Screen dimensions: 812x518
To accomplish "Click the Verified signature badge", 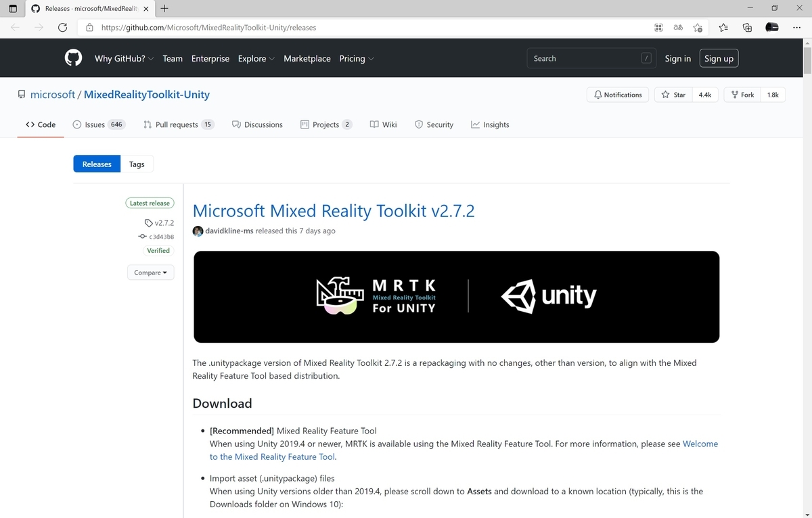I will click(x=158, y=250).
